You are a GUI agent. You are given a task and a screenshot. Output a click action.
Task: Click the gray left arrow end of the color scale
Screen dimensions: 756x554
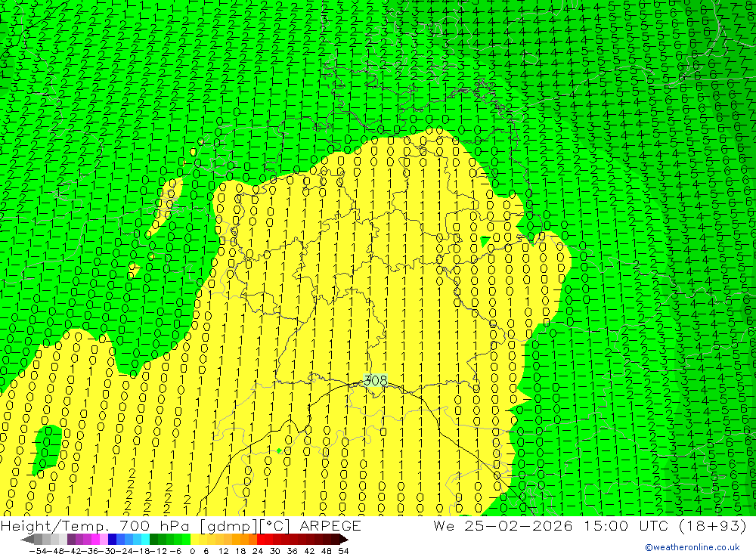pyautogui.click(x=27, y=540)
